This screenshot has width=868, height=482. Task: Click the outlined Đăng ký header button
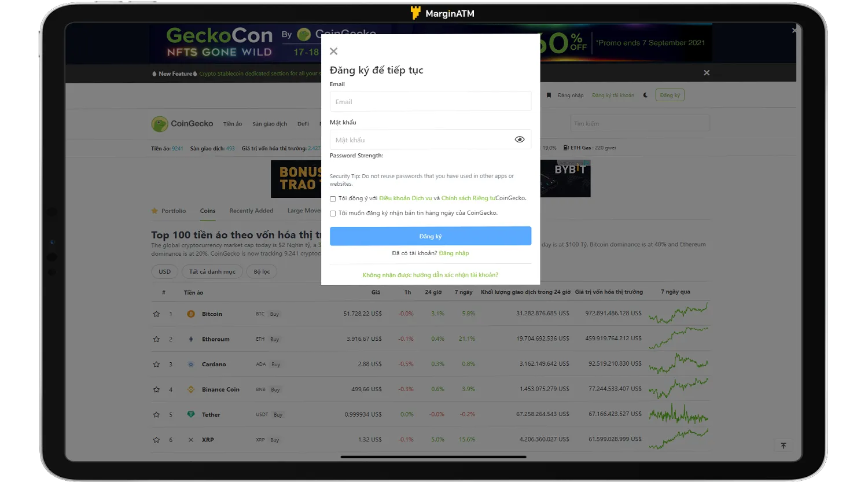coord(670,95)
